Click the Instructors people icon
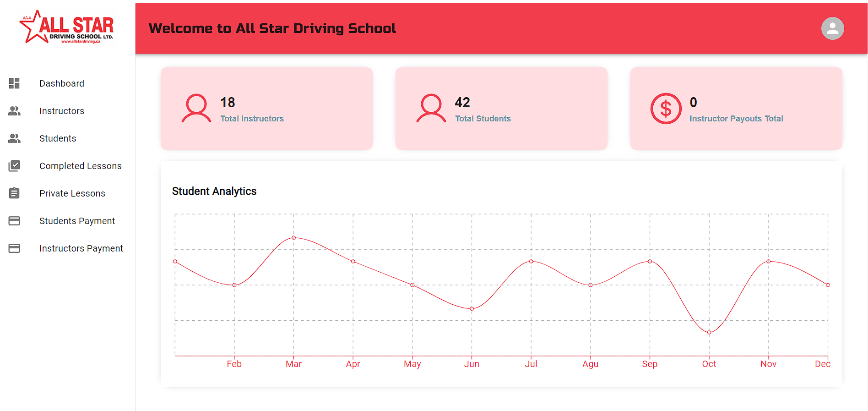Viewport: 868px width, 411px height. click(x=14, y=111)
